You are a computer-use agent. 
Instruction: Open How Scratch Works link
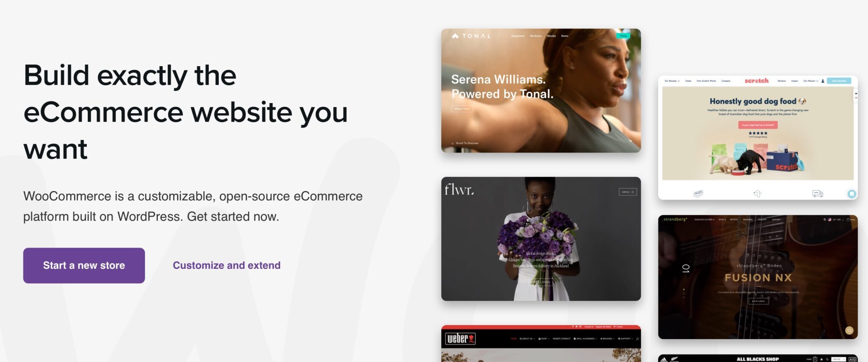[706, 81]
